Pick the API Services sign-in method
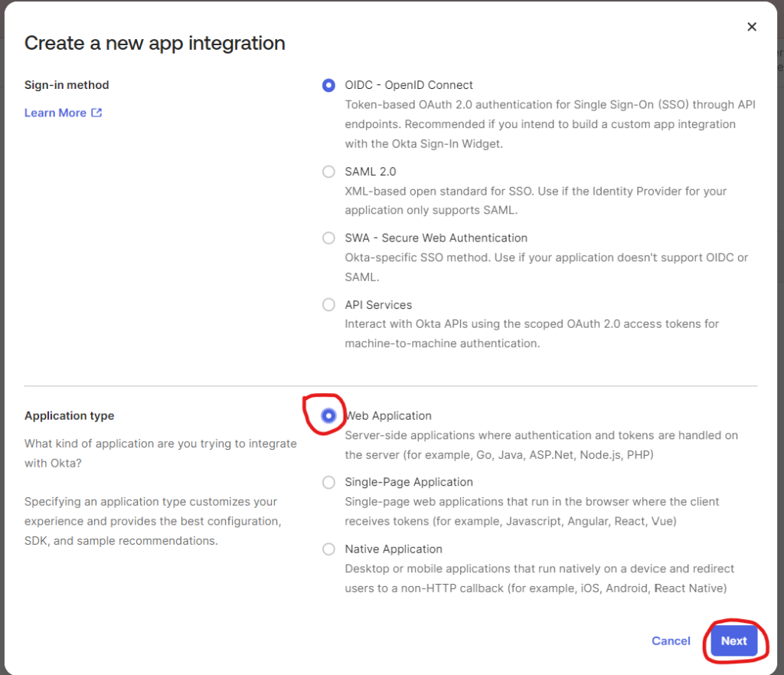Screen dimensions: 784x675 328,305
